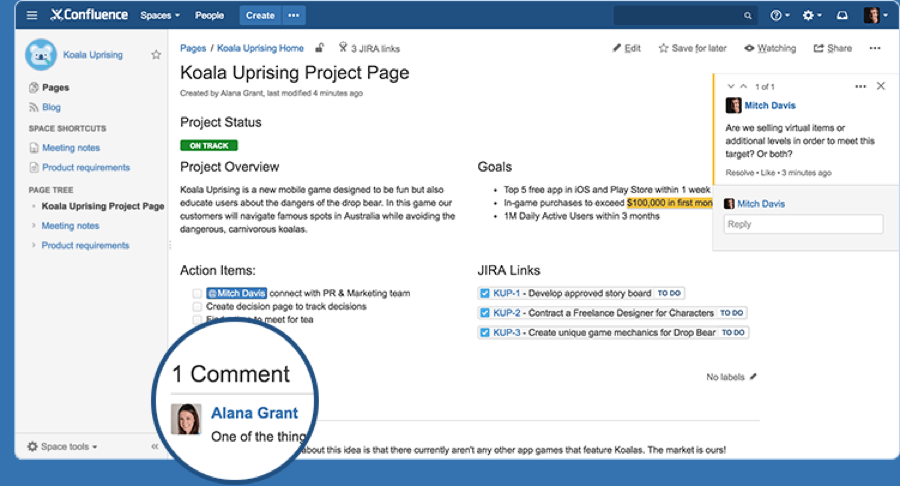Click the Edit pencil icon
Viewport: 900px width, 486px height.
(617, 48)
